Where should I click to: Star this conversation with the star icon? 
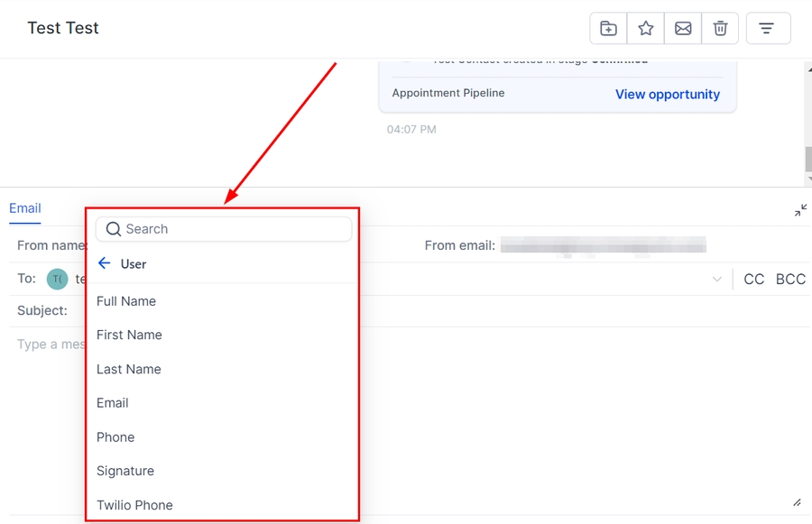(646, 29)
